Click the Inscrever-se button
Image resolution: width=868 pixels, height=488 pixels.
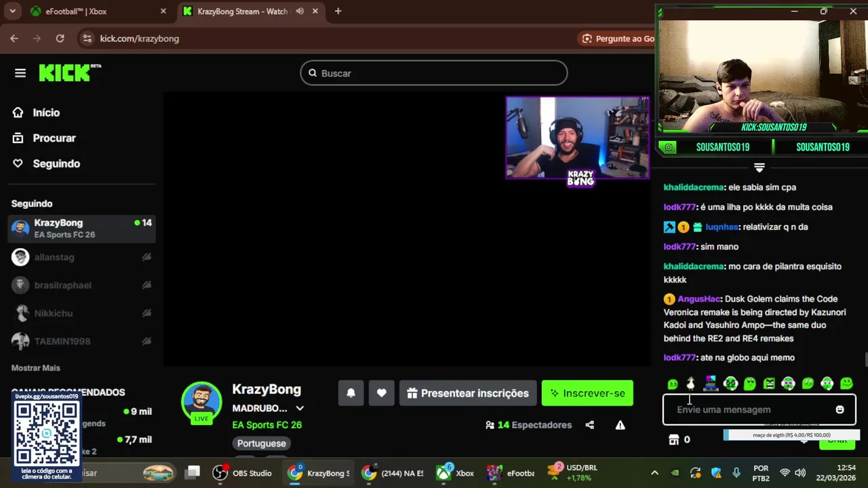587,393
